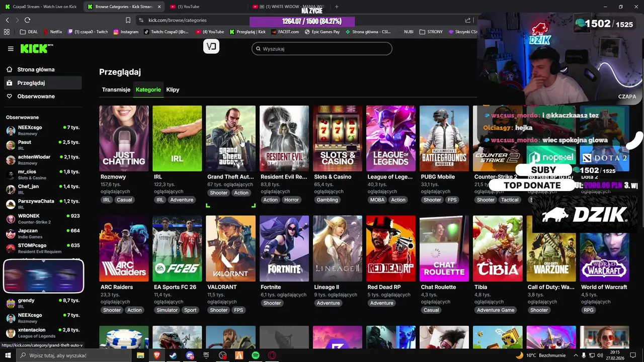Open a new browser tab with plus

[337, 7]
